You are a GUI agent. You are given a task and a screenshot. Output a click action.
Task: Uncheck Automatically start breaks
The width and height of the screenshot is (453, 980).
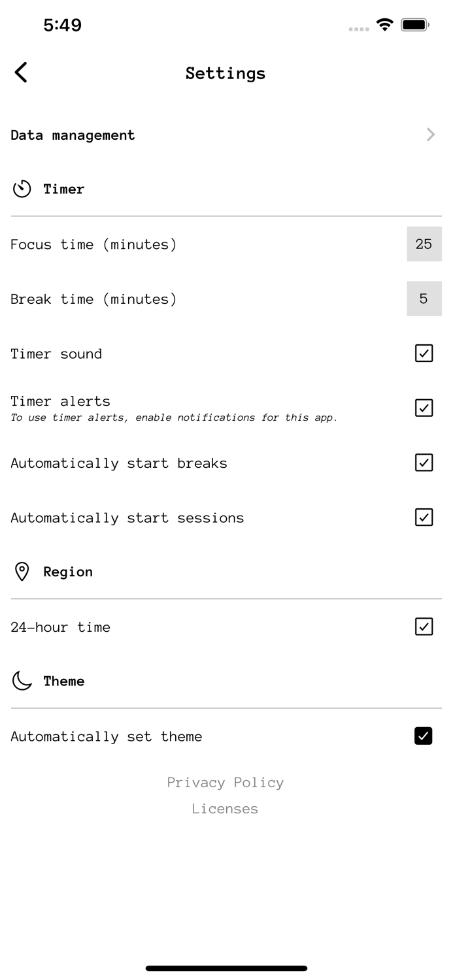coord(424,463)
